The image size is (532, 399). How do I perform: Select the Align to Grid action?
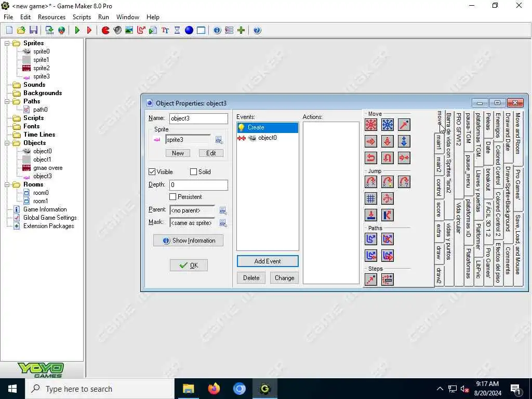[371, 198]
